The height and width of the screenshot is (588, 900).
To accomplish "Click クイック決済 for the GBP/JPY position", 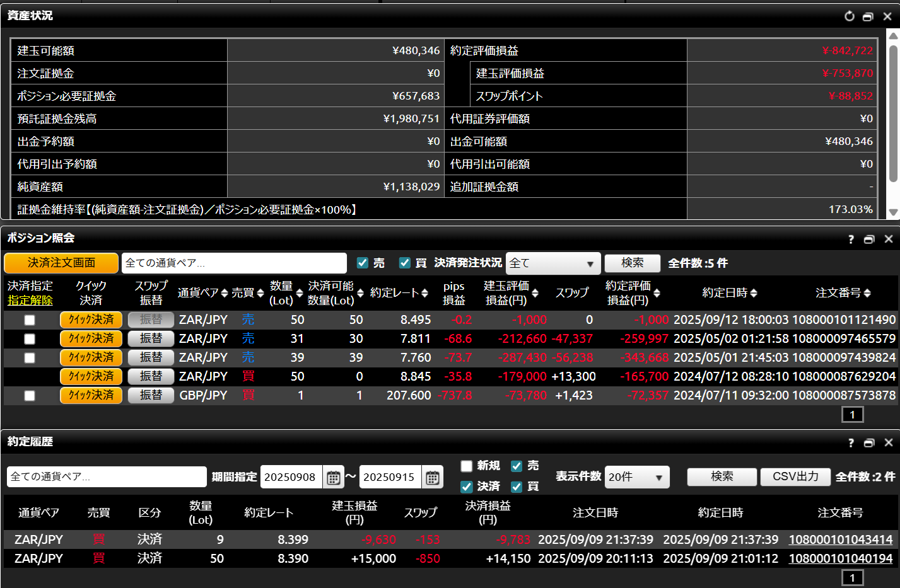I will (x=91, y=396).
